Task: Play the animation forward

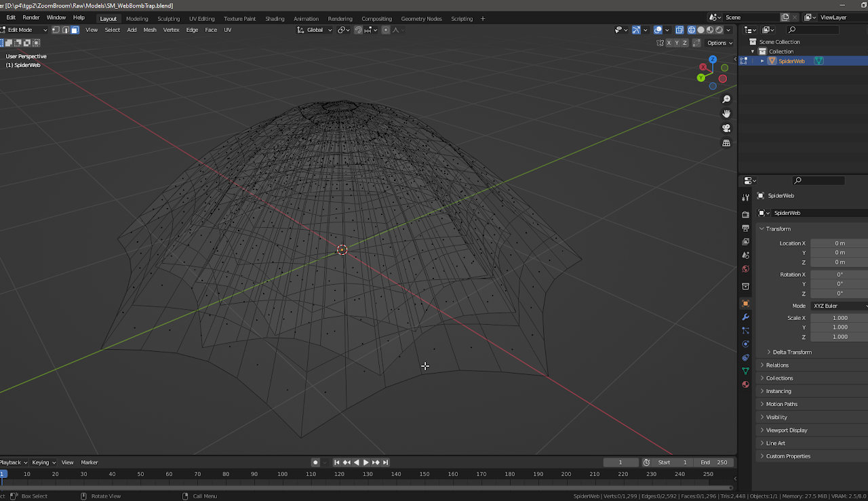Action: point(366,462)
